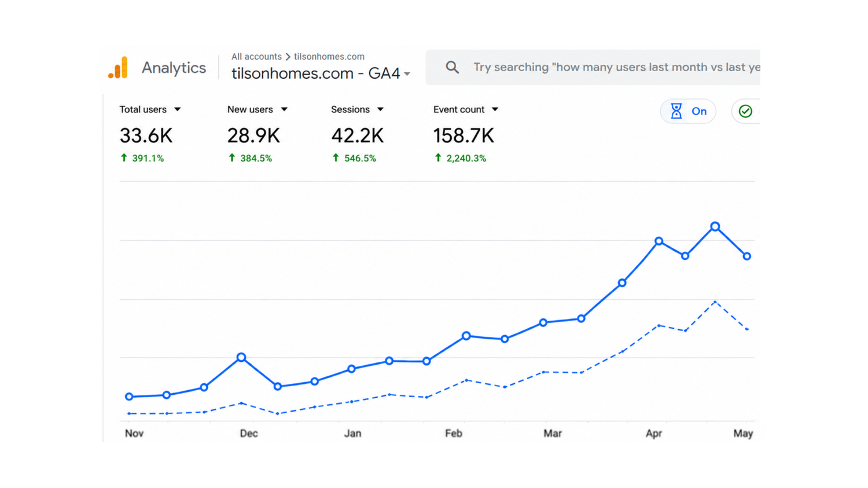Open the Total users metric dropdown
The width and height of the screenshot is (868, 488).
150,109
